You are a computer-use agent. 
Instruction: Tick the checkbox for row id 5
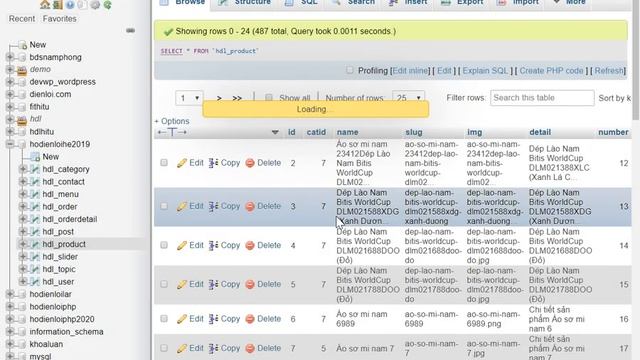(164, 284)
